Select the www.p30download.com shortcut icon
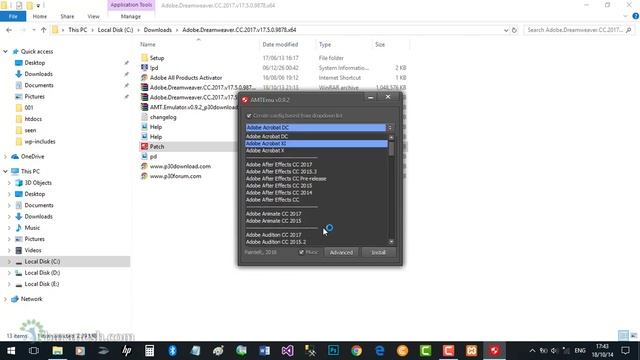 [144, 166]
